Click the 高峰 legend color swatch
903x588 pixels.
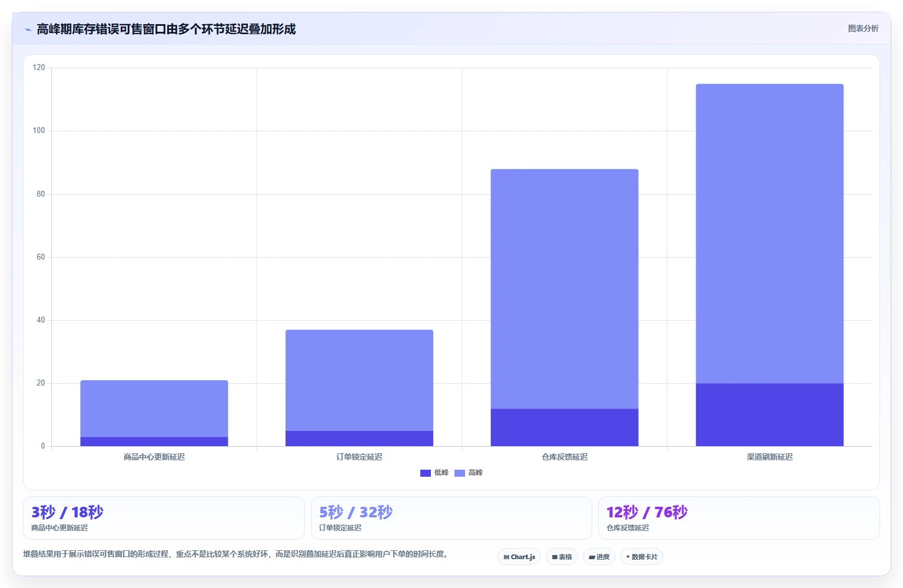[x=460, y=473]
